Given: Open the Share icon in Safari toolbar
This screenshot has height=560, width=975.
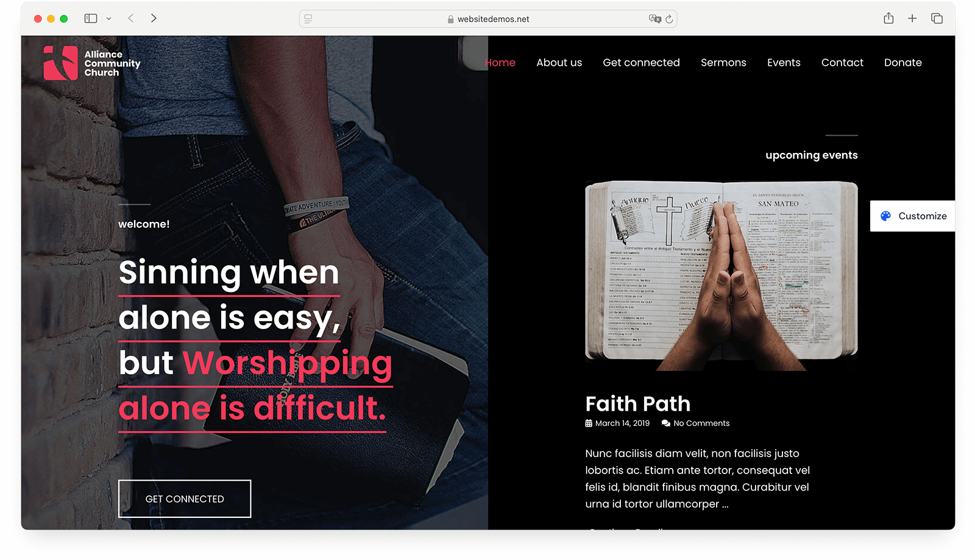Looking at the screenshot, I should click(888, 18).
